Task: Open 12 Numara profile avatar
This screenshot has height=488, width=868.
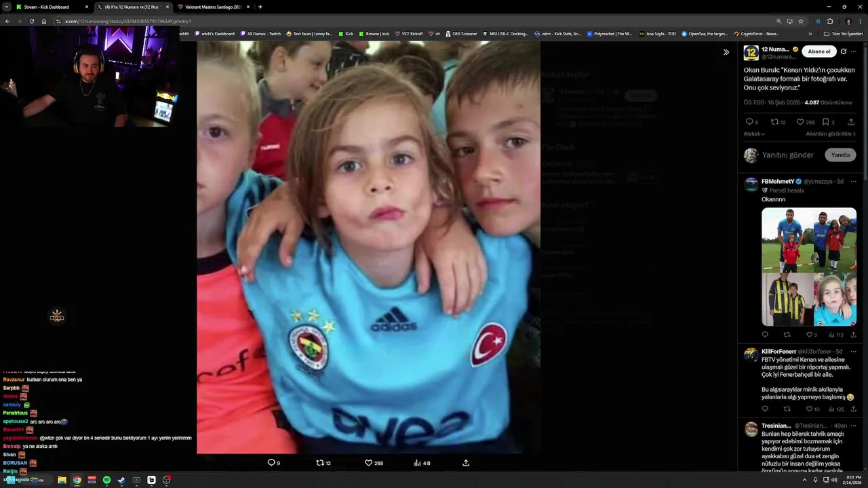Action: tap(751, 53)
